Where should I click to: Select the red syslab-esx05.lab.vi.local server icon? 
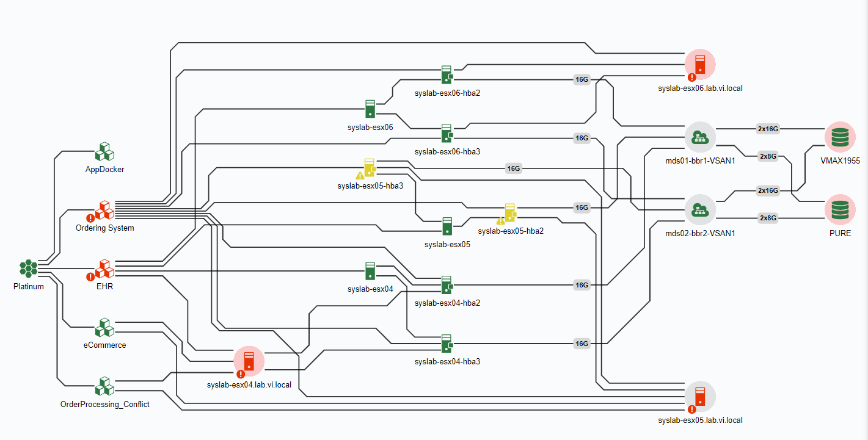[x=700, y=396]
